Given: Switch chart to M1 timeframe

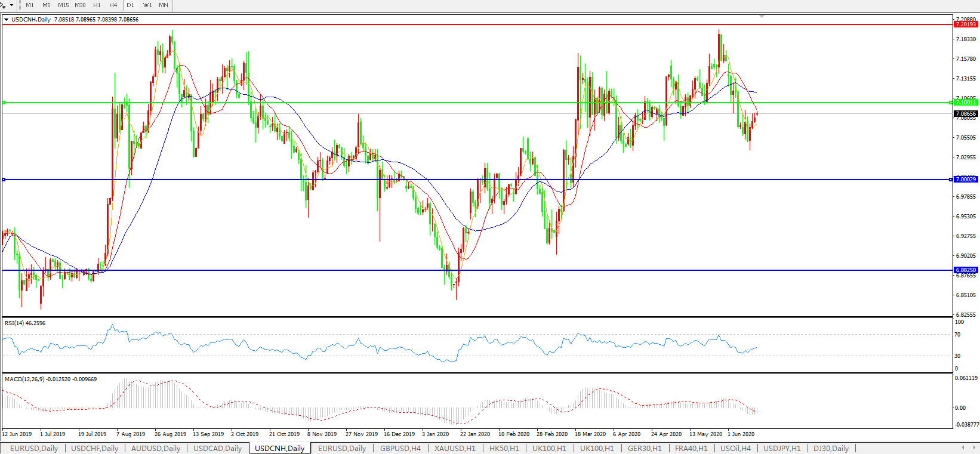Looking at the screenshot, I should [x=30, y=5].
